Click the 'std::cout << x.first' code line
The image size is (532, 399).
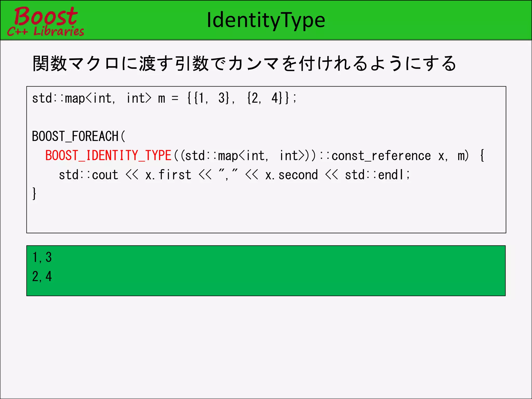[234, 175]
